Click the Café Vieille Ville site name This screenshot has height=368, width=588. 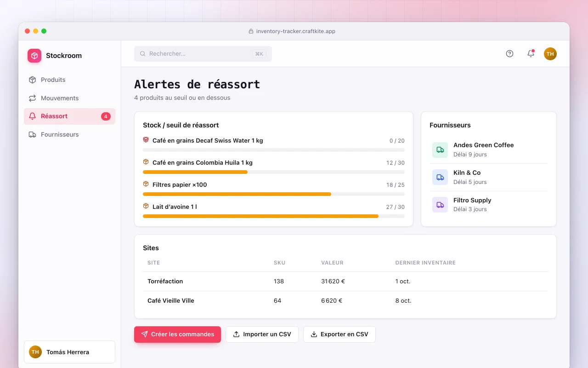171,300
